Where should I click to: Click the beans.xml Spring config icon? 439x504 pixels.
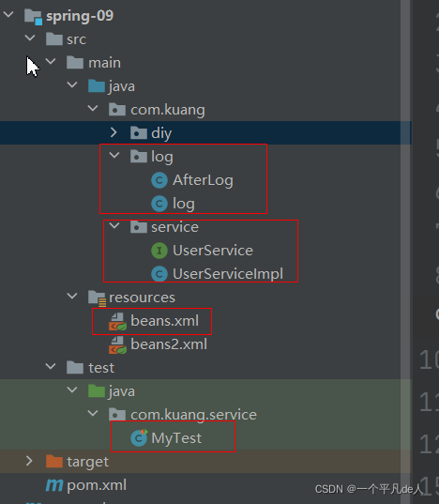[x=117, y=321]
